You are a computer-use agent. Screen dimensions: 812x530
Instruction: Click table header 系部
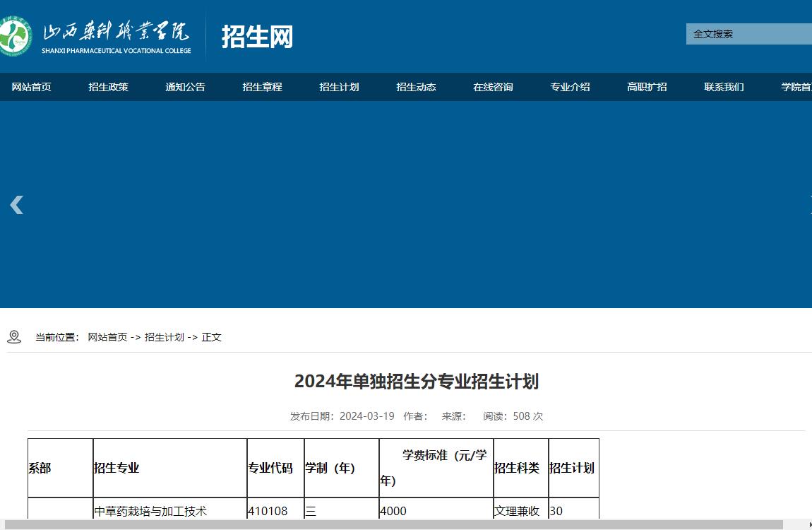pos(61,468)
